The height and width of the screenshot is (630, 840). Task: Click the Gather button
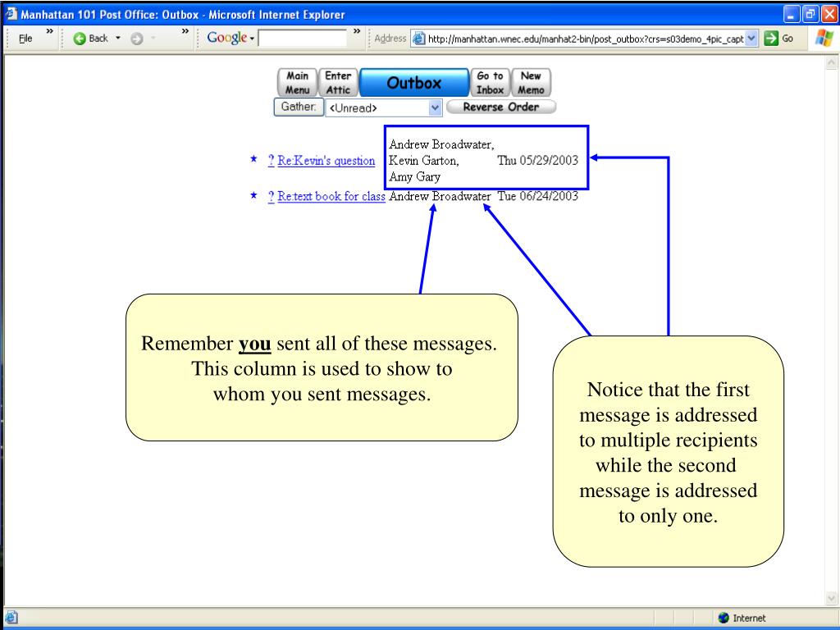click(x=299, y=107)
